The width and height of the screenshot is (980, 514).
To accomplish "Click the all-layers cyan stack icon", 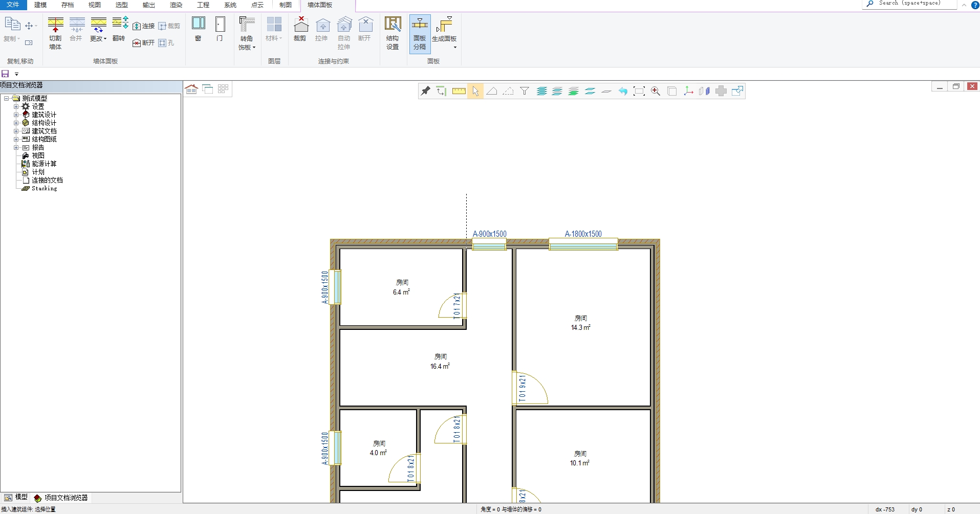I will 541,91.
